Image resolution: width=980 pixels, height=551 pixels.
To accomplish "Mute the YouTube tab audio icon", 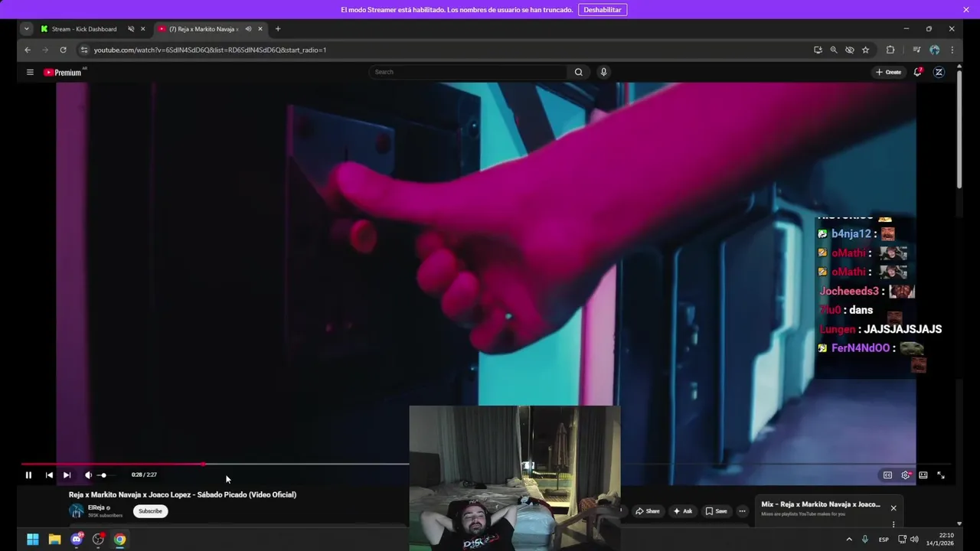I will 248,29.
